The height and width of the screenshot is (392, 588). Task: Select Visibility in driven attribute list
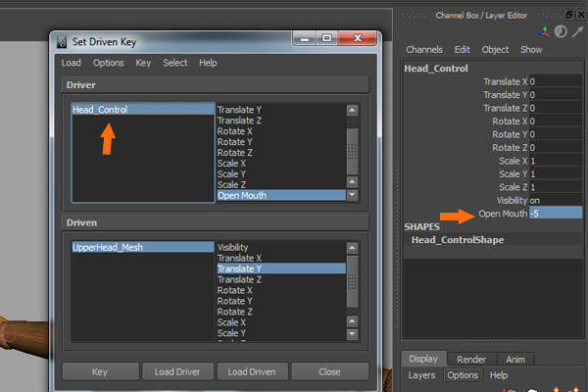pos(281,247)
